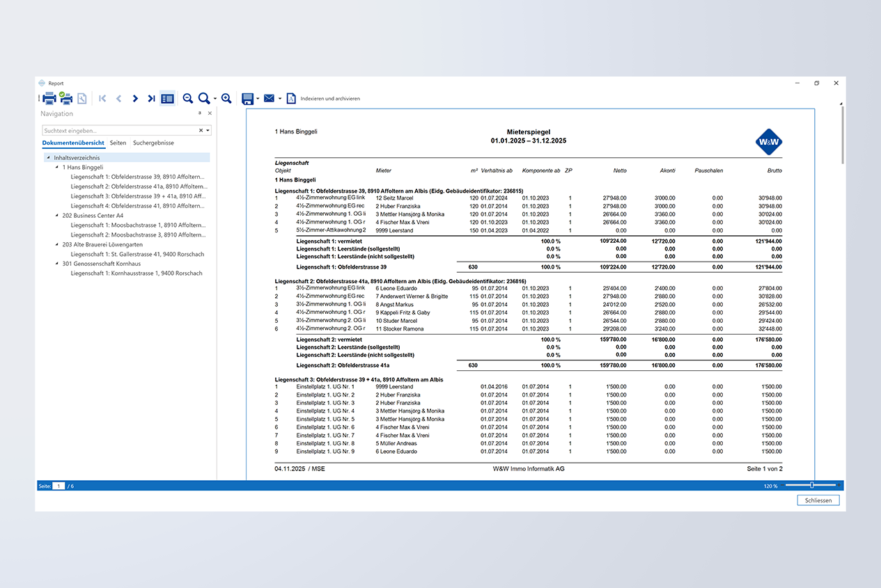
Task: Click the zoom slider in status bar
Action: pyautogui.click(x=812, y=485)
